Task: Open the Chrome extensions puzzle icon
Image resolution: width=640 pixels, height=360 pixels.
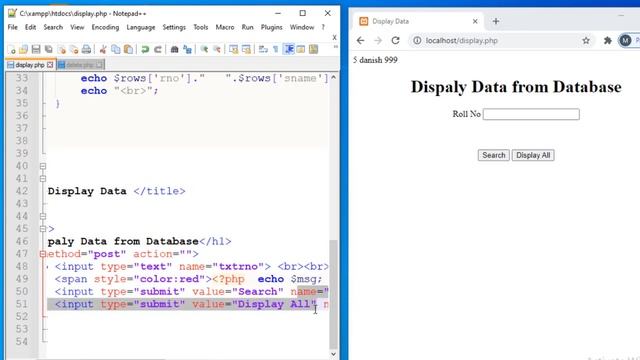Action: tap(607, 40)
